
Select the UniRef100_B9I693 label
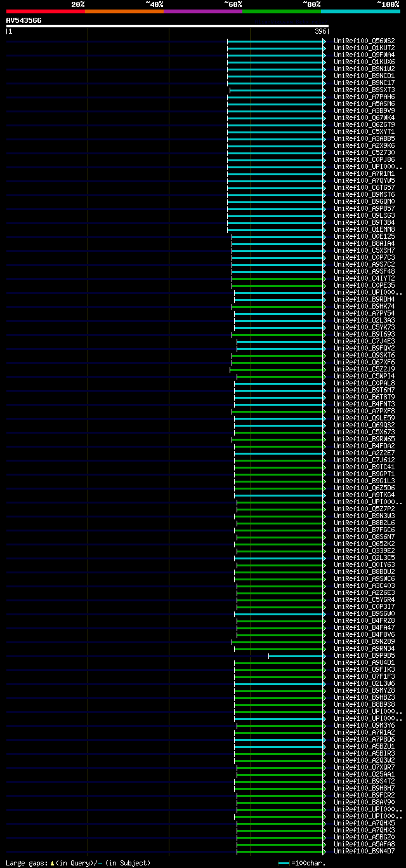364,334
